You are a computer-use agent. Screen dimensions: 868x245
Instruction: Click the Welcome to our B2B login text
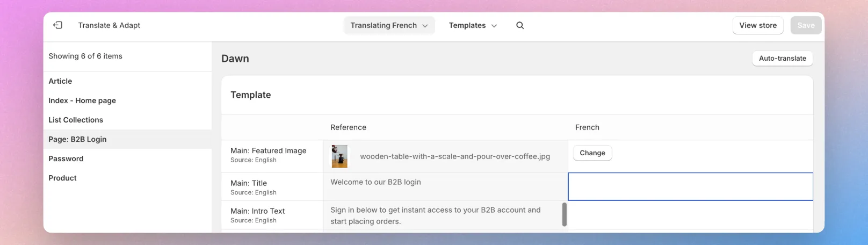coord(375,182)
